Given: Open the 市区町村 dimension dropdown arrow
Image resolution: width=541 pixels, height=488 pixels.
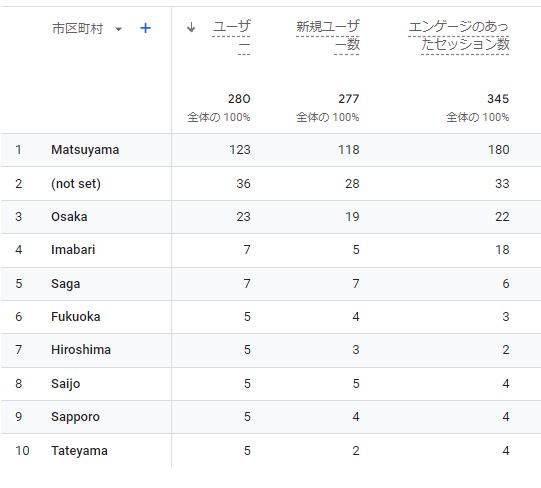Looking at the screenshot, I should (118, 29).
